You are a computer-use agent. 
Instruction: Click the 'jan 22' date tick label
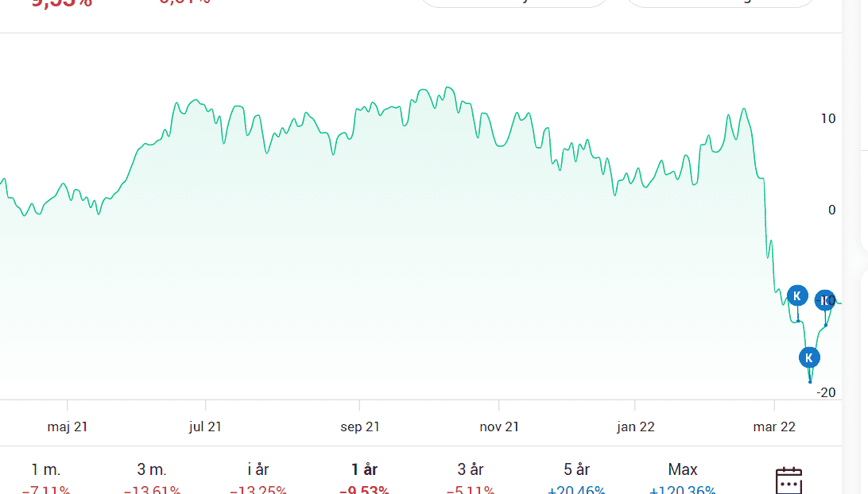pos(636,427)
